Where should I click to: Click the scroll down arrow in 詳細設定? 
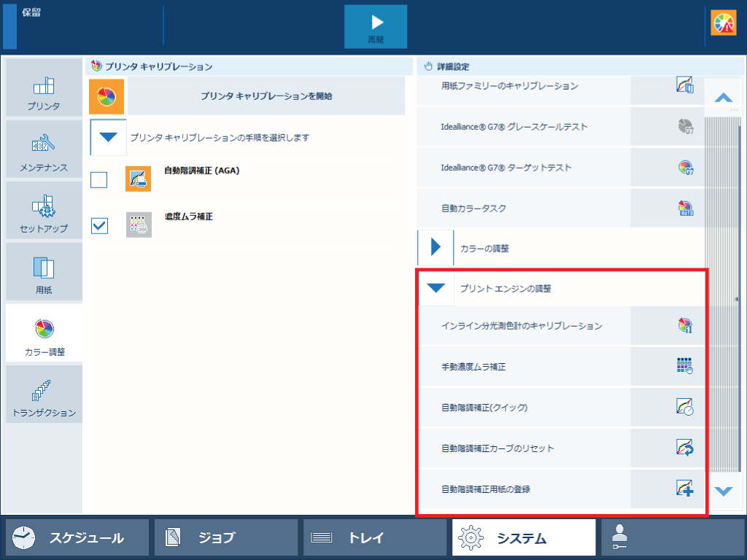pyautogui.click(x=723, y=491)
